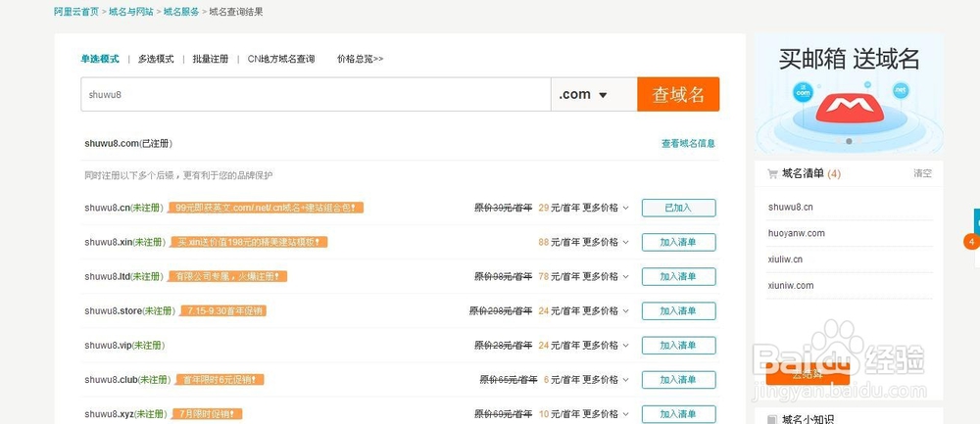Expand 更多价格 for shuwu8.cn
Viewport: 980px width, 424px height.
coord(606,208)
